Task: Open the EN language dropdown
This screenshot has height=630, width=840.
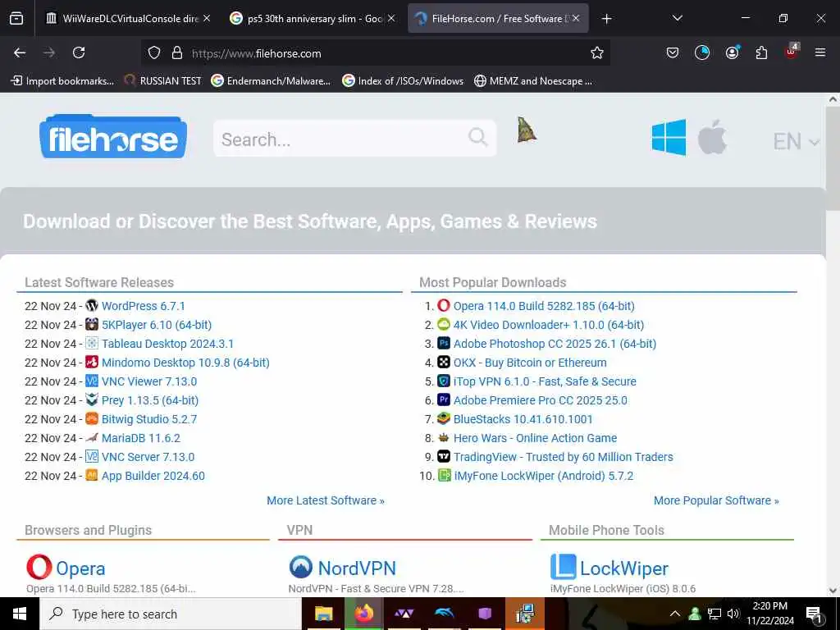Action: click(796, 141)
